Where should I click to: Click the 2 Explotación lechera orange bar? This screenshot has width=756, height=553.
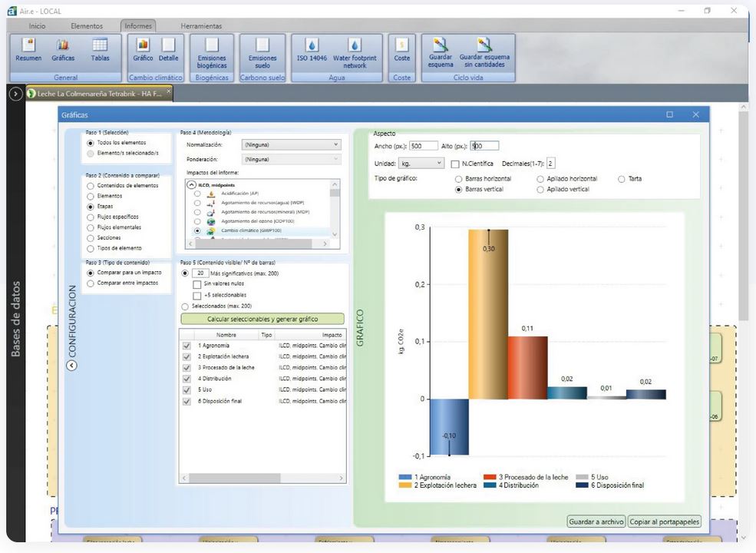coord(488,314)
